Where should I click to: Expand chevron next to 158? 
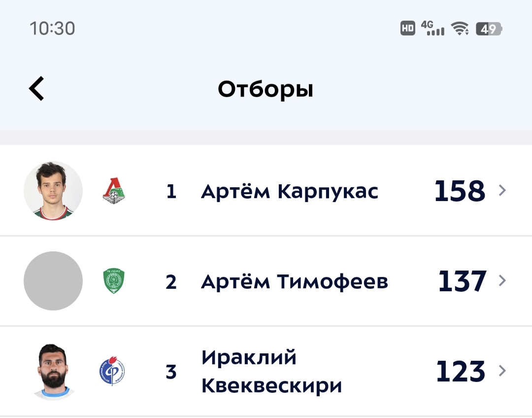502,190
